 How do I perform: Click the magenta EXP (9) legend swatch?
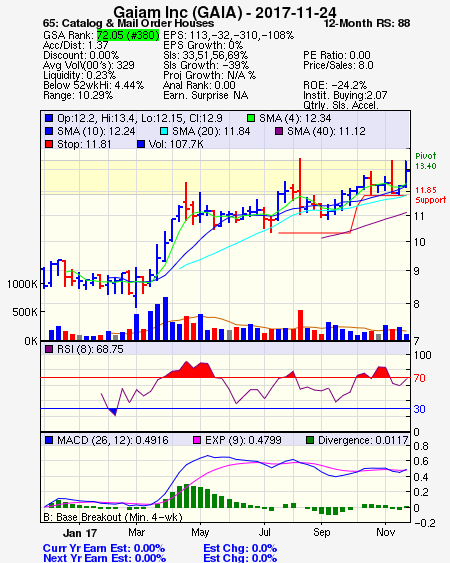tap(197, 440)
